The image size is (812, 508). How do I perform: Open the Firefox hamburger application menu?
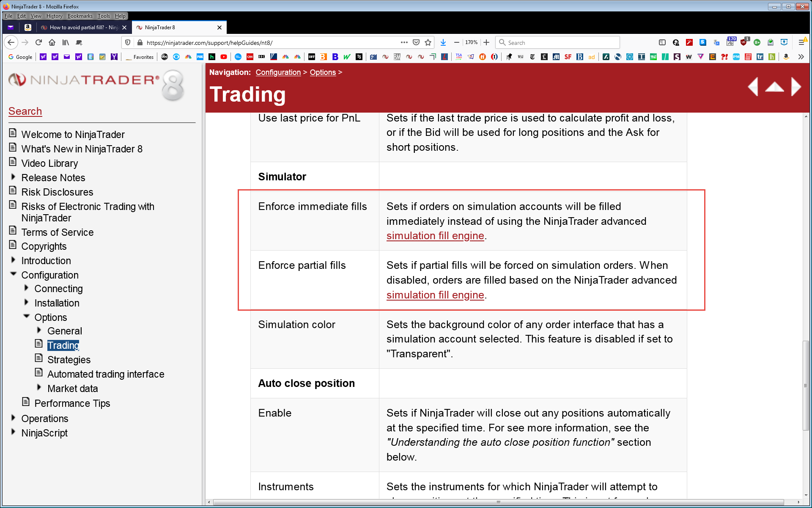coord(801,42)
